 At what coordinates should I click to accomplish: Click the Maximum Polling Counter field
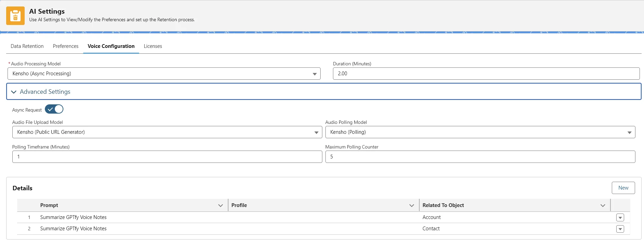480,157
